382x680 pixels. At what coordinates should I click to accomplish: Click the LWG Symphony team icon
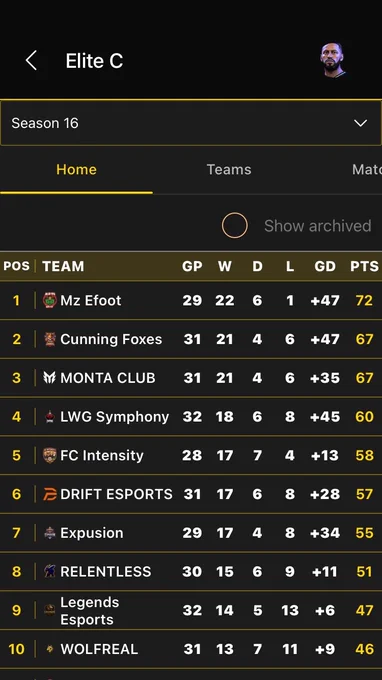click(x=50, y=417)
